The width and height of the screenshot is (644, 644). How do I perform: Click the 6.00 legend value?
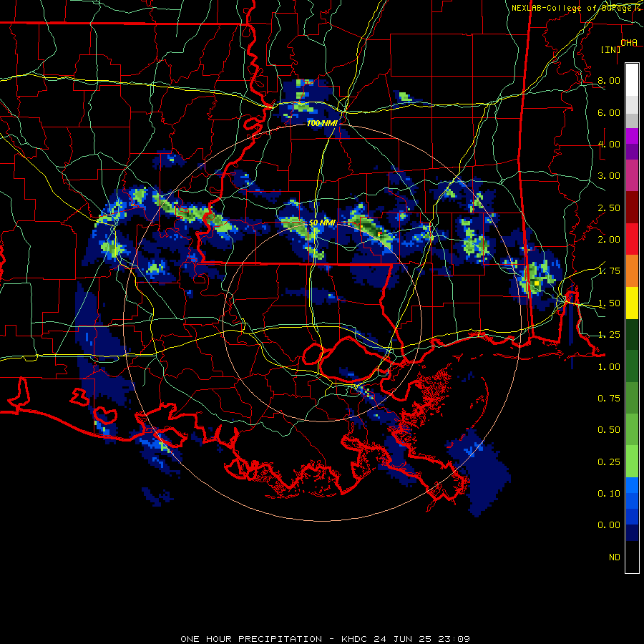tap(609, 112)
